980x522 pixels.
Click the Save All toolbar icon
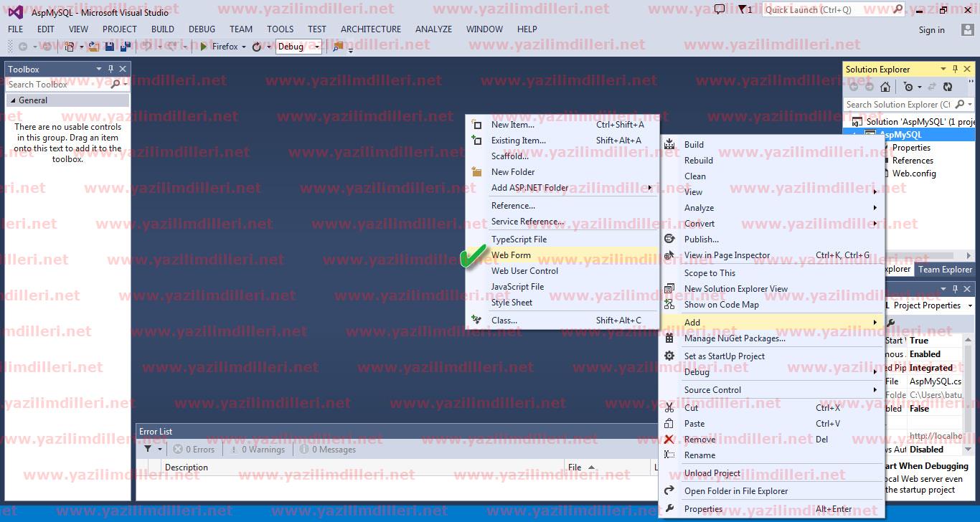(x=125, y=47)
